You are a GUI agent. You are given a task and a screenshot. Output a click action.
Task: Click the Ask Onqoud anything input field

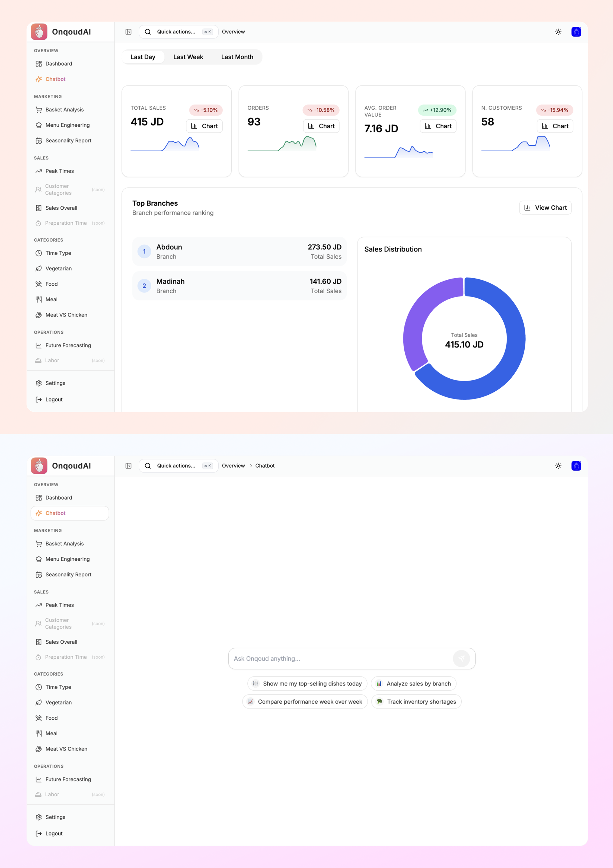coord(340,659)
